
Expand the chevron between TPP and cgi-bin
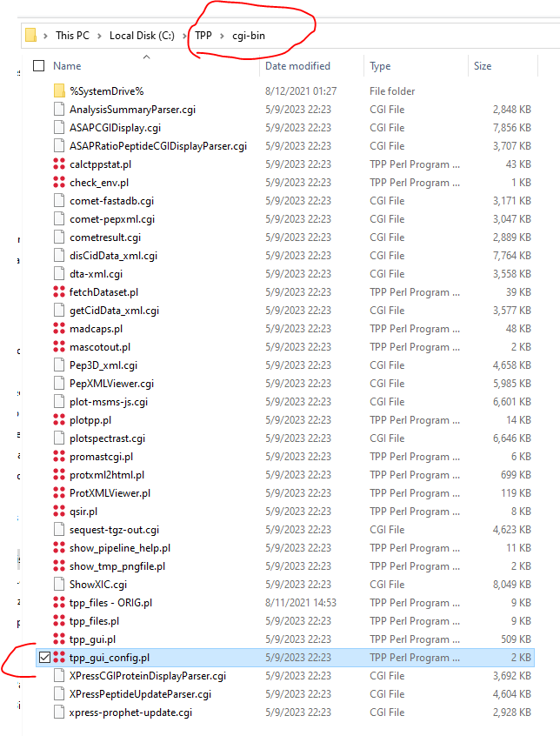222,36
